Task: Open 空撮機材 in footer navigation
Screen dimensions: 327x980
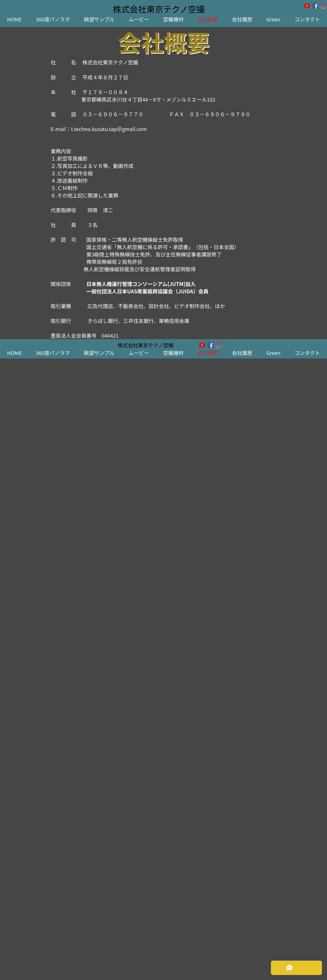Action: pyautogui.click(x=173, y=353)
